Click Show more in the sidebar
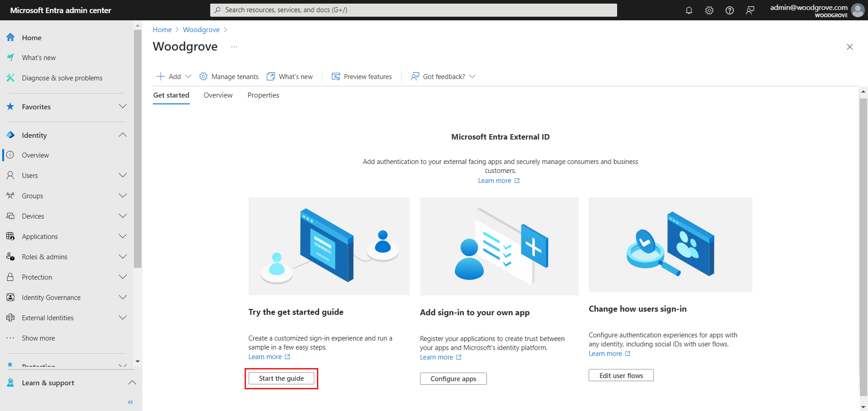This screenshot has height=411, width=868. 38,338
